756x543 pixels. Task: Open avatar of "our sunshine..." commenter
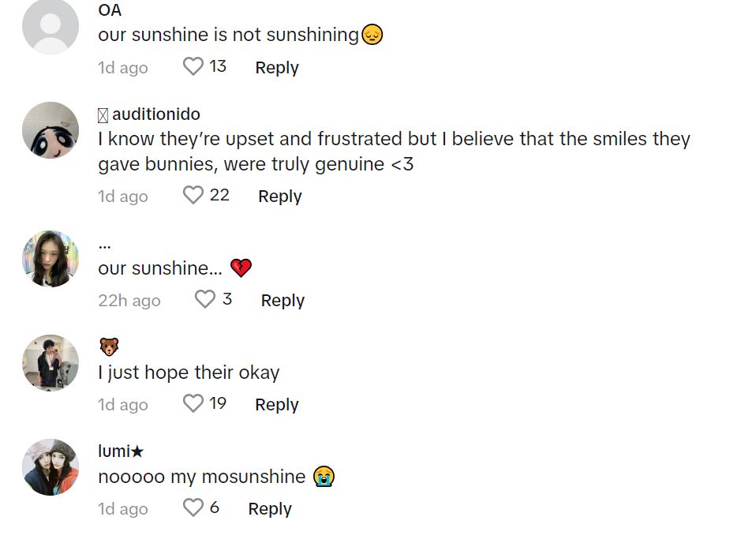click(x=51, y=259)
